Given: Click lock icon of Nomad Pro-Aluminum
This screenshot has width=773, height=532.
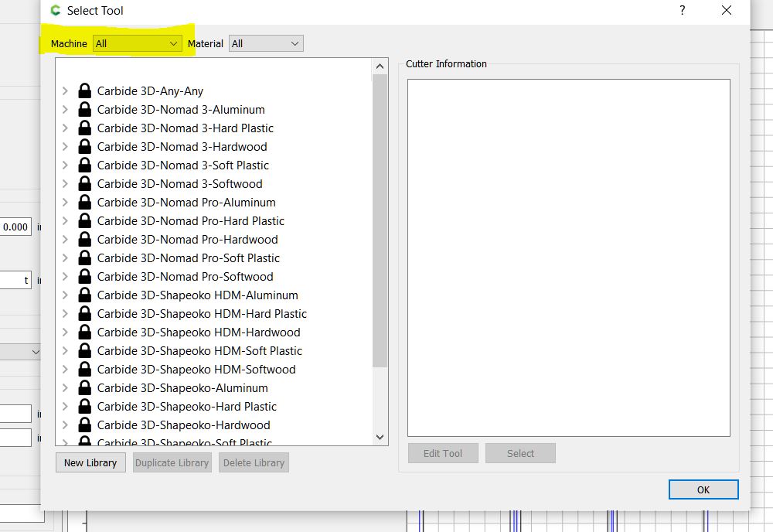Looking at the screenshot, I should tap(85, 202).
